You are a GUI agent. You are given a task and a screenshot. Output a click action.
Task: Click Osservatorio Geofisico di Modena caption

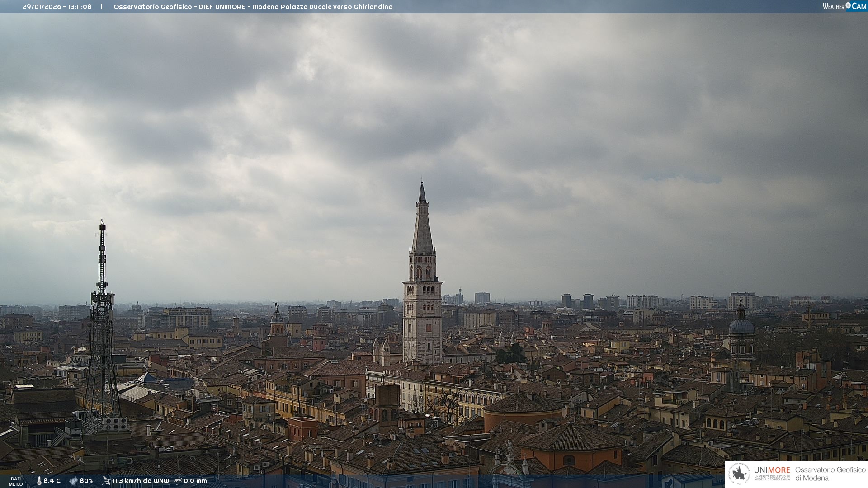coord(830,474)
